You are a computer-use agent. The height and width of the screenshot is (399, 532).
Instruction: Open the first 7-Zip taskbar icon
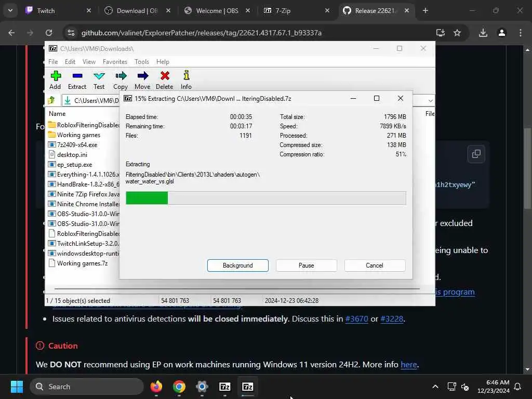(x=224, y=387)
